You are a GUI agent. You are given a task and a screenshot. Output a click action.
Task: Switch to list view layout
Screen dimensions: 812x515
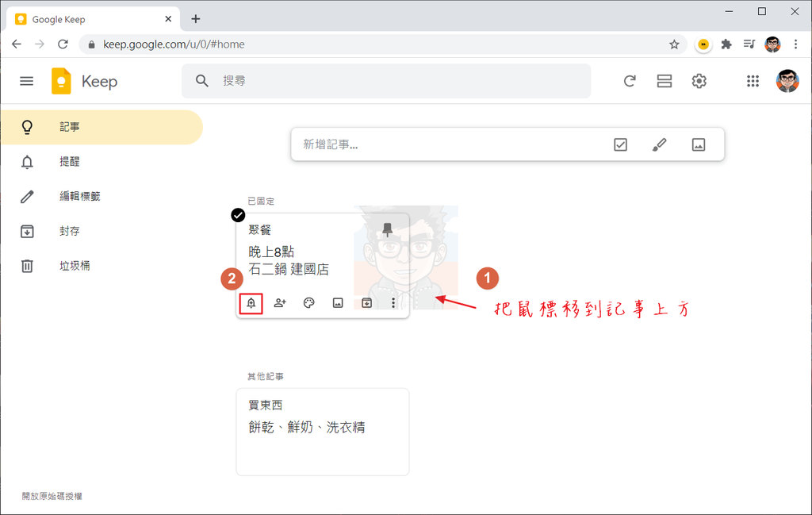pos(665,81)
